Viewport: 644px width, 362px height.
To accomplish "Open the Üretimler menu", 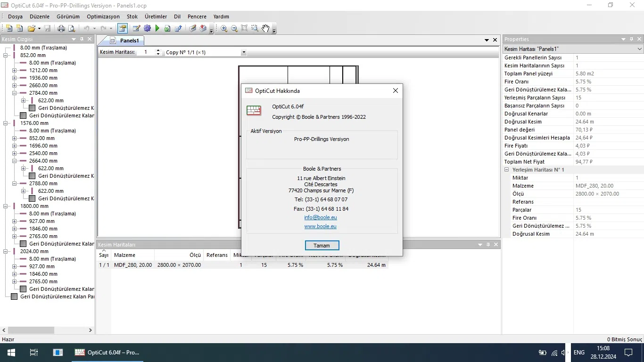I will pos(157,16).
